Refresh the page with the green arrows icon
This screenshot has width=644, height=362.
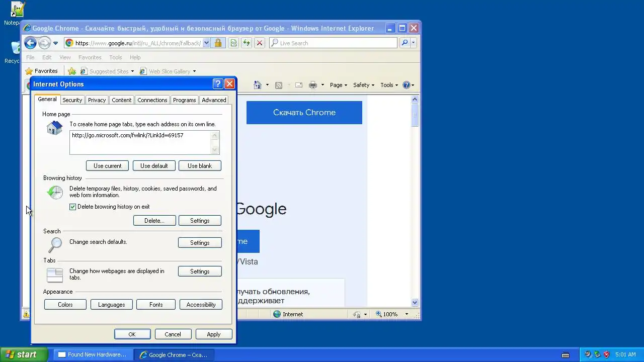[247, 43]
